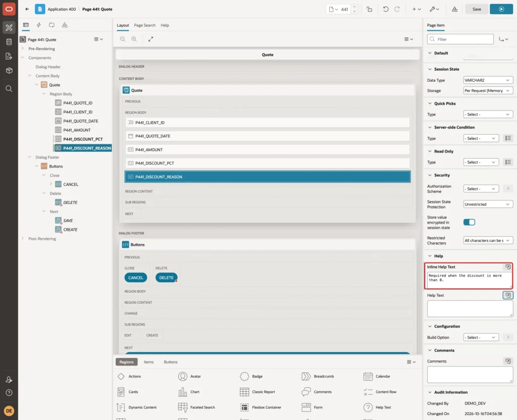Switch to the Processing tab icon
517x420 pixels.
(52, 25)
